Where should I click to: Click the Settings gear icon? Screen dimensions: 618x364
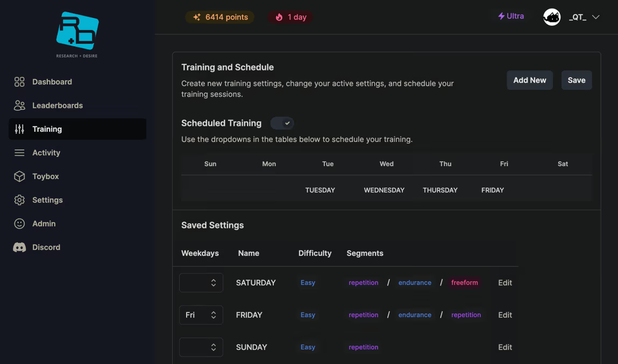point(19,200)
